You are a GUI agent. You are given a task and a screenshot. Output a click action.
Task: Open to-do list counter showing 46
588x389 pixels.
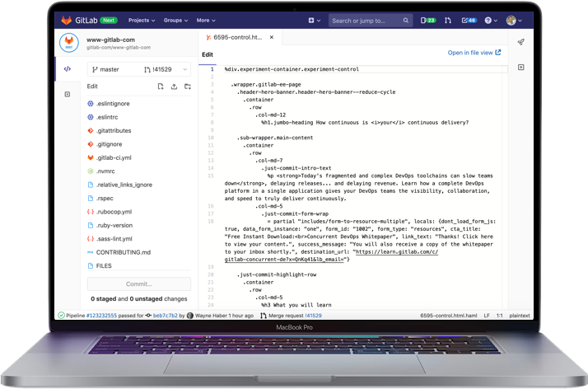coord(469,21)
